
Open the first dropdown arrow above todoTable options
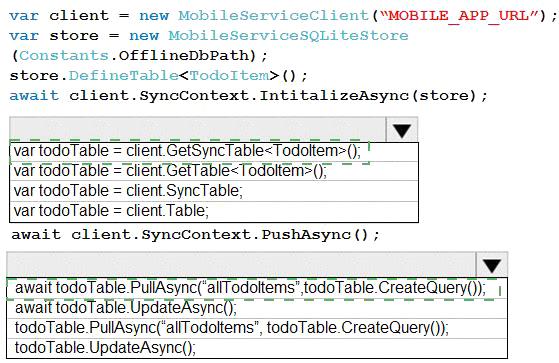[x=402, y=130]
